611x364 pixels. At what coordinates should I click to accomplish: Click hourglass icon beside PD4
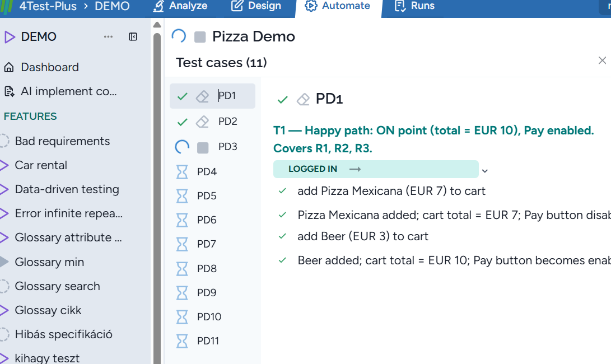click(x=182, y=172)
